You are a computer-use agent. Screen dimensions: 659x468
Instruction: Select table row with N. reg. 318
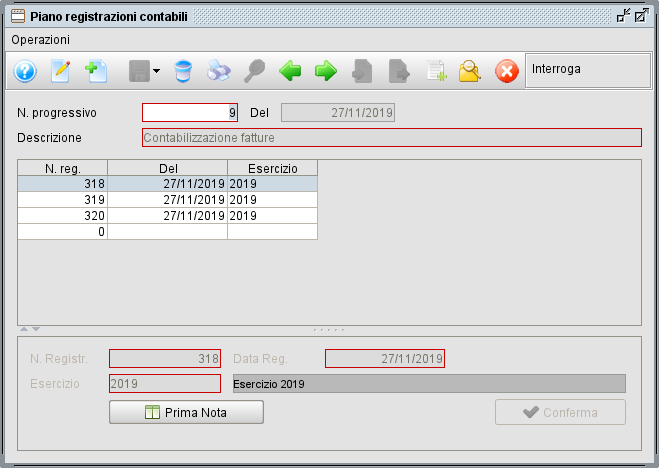167,184
